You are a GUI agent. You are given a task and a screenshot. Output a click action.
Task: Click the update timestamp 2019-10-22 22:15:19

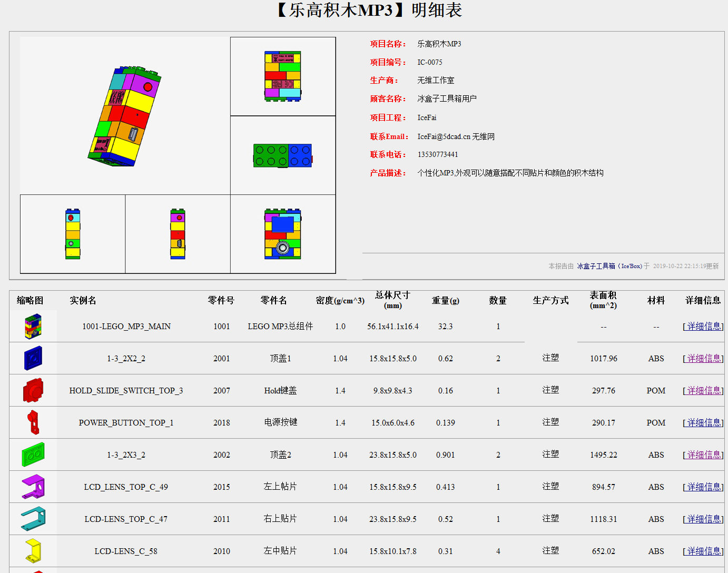coord(680,266)
